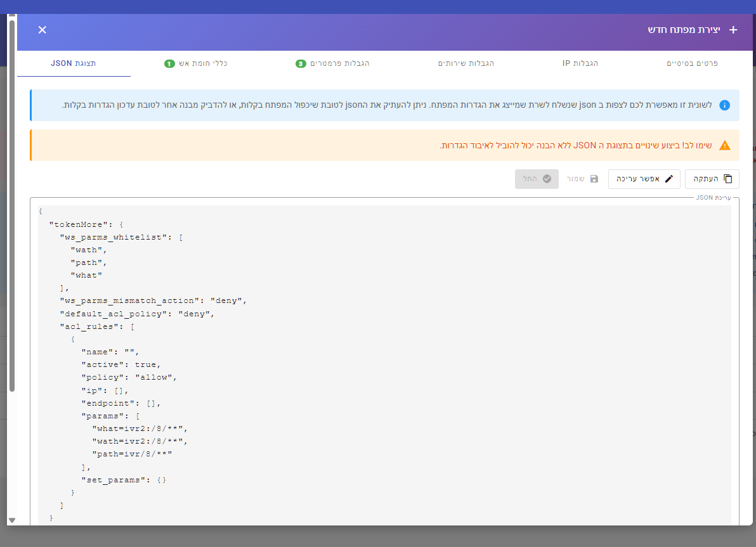This screenshot has height=547, width=756.
Task: Copy the JSON with the העתקה button
Action: [712, 179]
